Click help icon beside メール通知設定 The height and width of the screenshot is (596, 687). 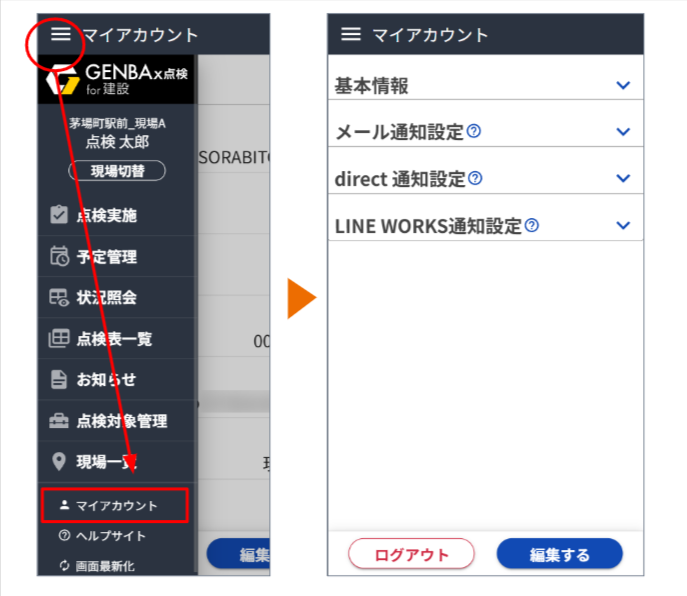[x=474, y=131]
